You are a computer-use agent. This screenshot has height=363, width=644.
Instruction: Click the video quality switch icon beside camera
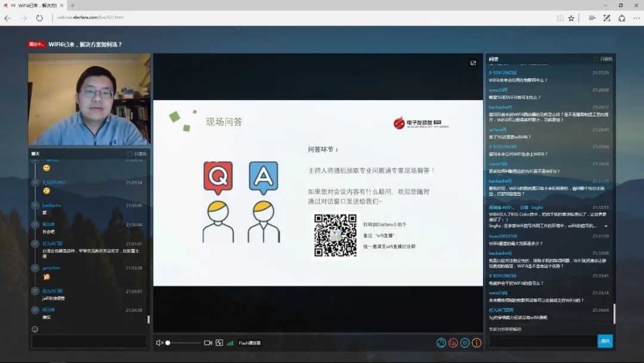(219, 343)
